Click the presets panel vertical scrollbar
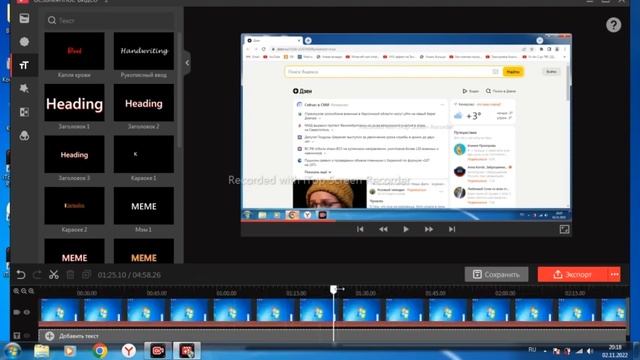The height and width of the screenshot is (360, 640). [x=180, y=90]
